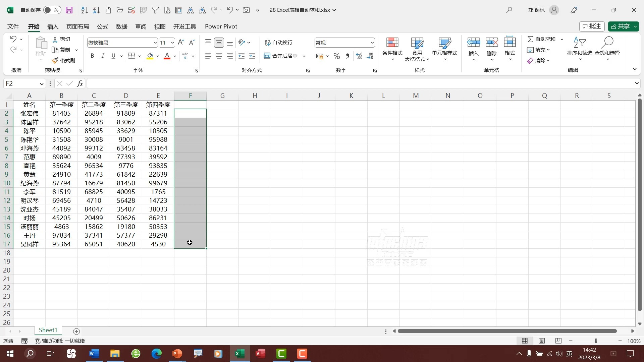Click the Merge and Center icon
The height and width of the screenshot is (362, 644).
[x=267, y=56]
